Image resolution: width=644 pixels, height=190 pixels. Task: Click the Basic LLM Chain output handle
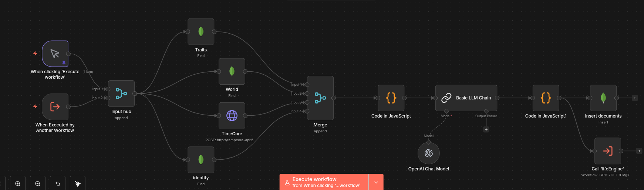(x=497, y=98)
